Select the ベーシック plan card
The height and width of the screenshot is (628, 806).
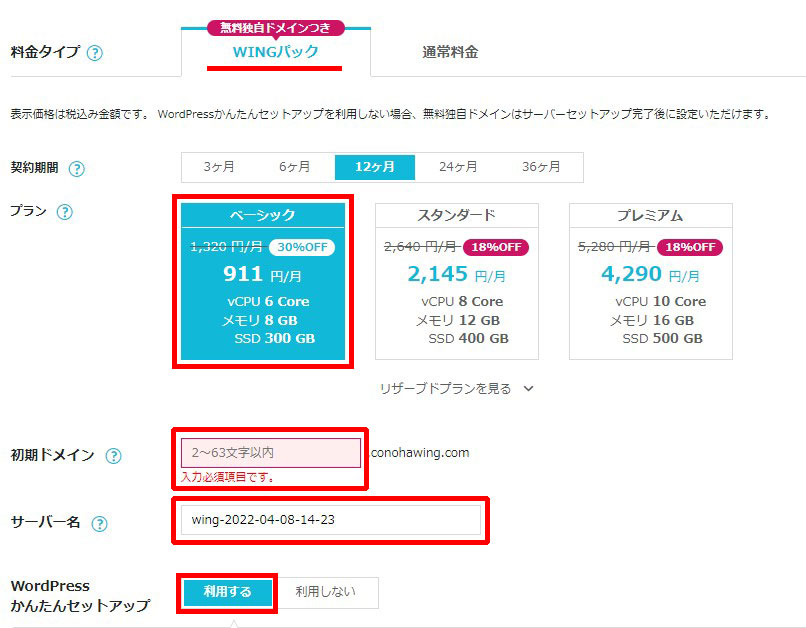(263, 281)
